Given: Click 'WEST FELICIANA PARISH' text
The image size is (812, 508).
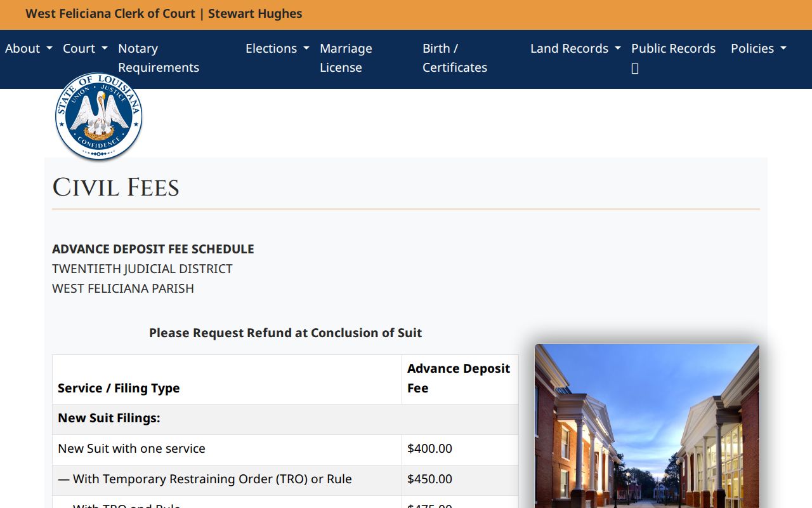Looking at the screenshot, I should 123,288.
